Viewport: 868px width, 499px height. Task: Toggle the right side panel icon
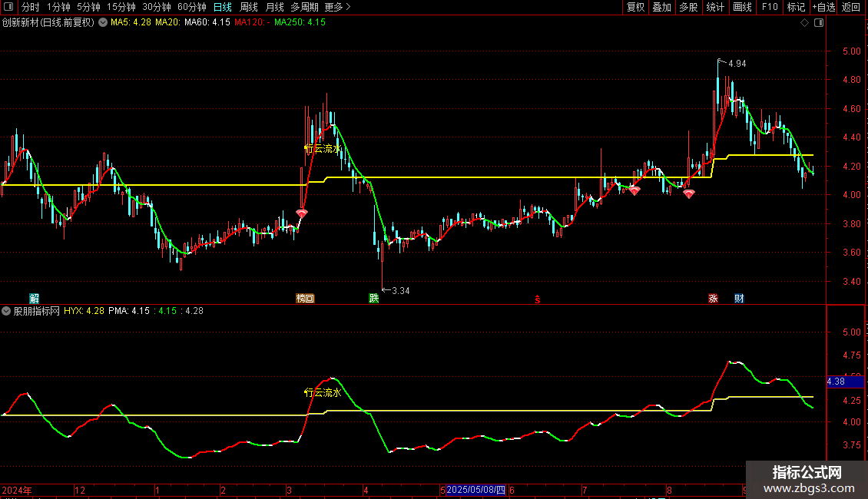point(819,23)
